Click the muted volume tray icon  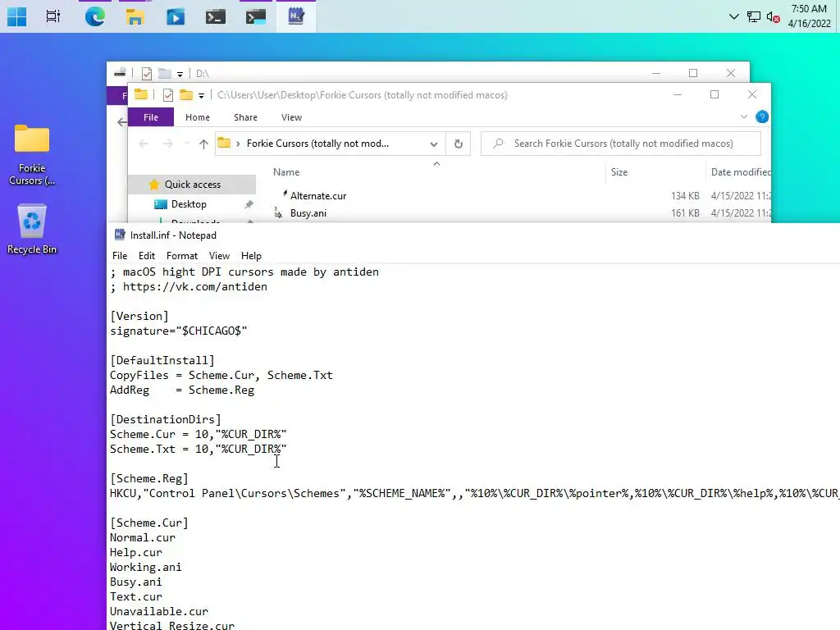[x=773, y=16]
